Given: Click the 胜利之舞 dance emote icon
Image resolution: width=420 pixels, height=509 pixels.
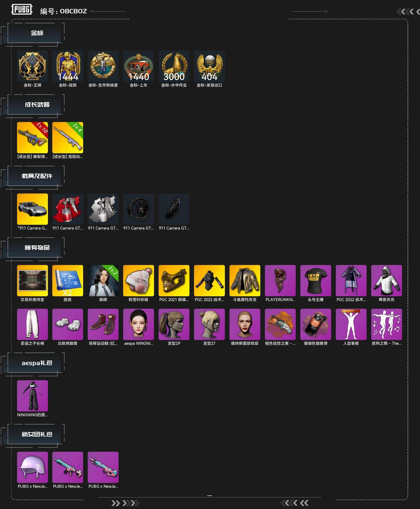Looking at the screenshot, I should tap(387, 324).
